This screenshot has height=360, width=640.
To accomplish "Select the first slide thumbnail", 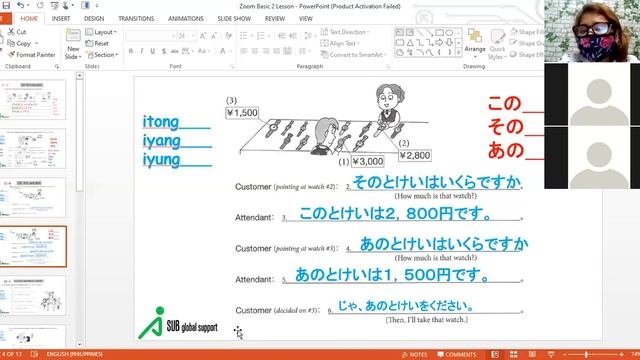I will pos(33,99).
